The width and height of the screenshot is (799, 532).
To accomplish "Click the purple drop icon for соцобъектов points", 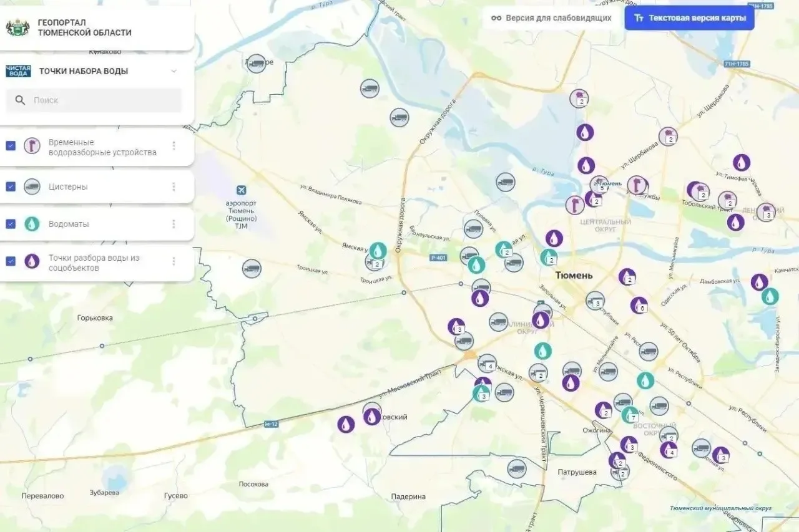I will [32, 261].
